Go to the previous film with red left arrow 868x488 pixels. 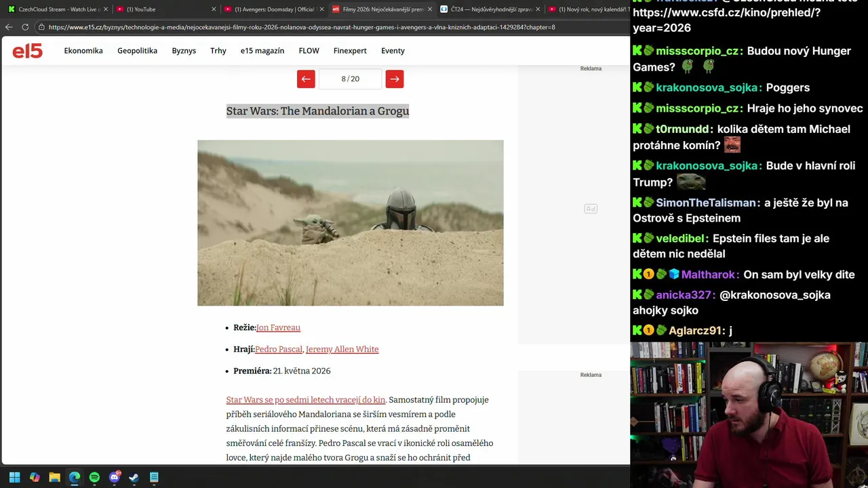pos(306,79)
